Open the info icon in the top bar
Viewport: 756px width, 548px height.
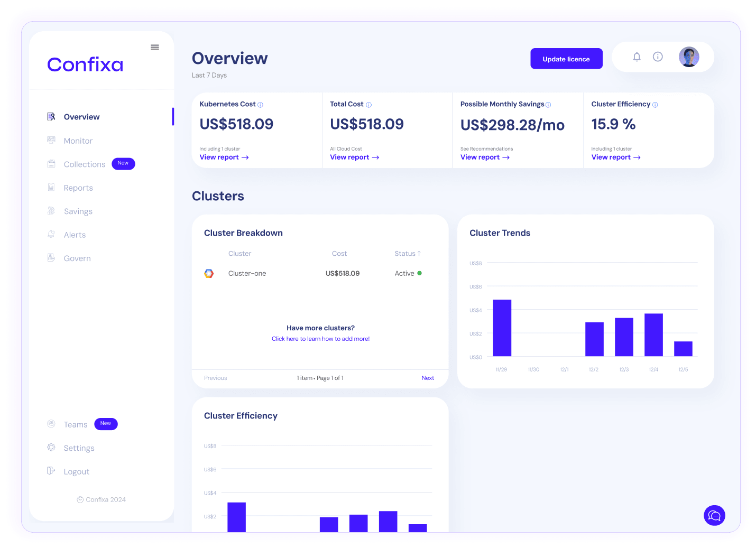658,57
